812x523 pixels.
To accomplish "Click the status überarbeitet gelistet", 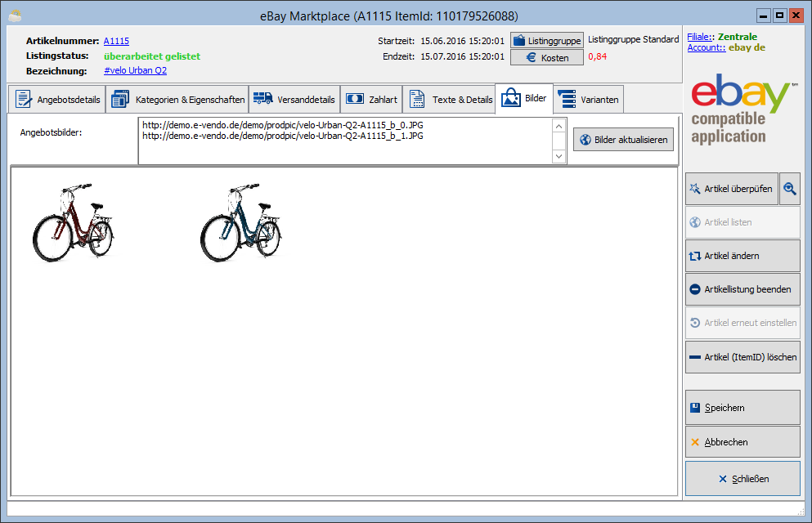I will click(152, 56).
